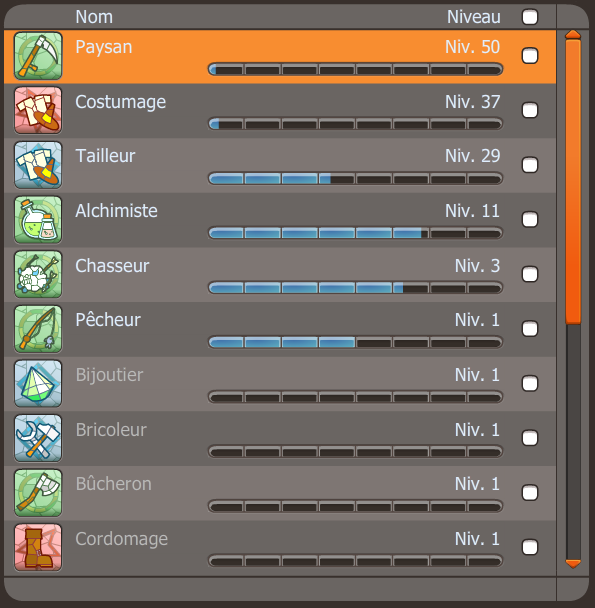Select the Costumage profession icon
Image resolution: width=595 pixels, height=608 pixels.
(x=38, y=111)
